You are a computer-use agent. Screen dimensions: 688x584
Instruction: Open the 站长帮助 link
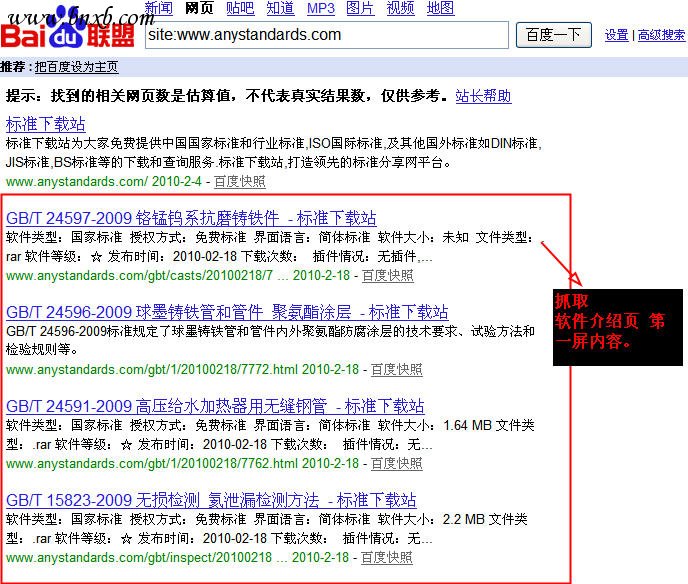483,96
